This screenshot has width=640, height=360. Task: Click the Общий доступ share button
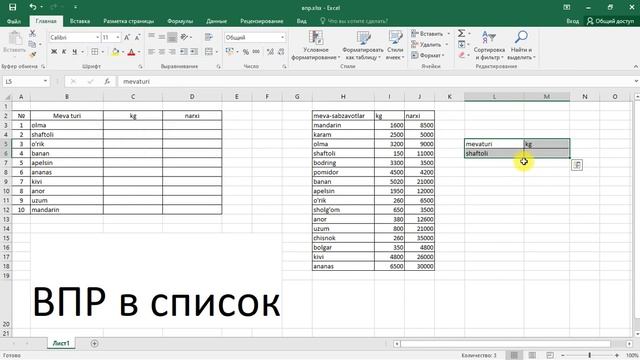(x=610, y=21)
